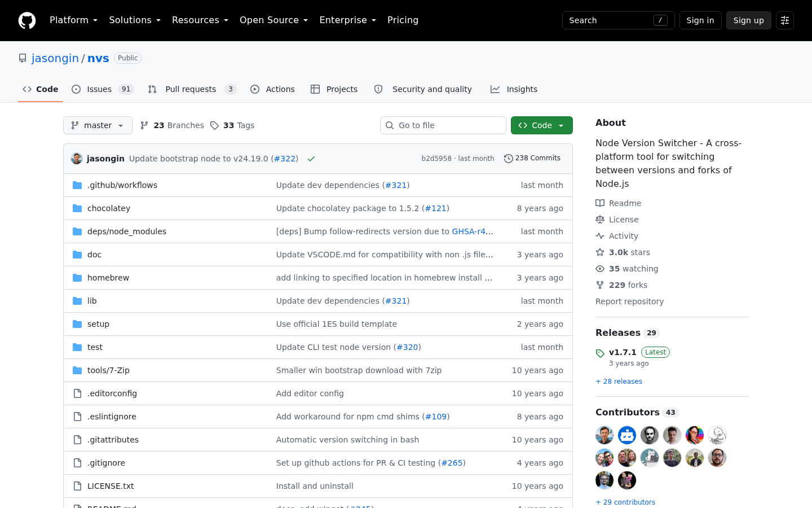The width and height of the screenshot is (812, 508).
Task: Switch to the Code tab
Action: point(41,89)
